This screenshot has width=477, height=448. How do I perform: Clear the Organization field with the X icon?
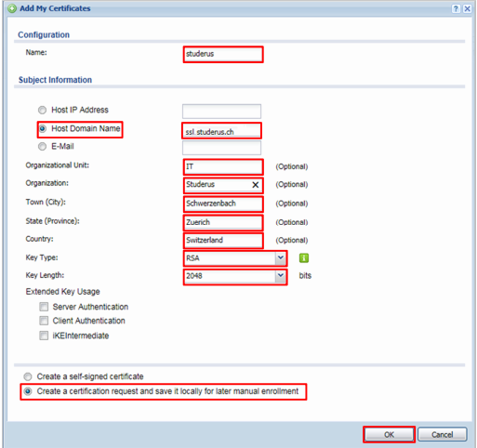(255, 185)
